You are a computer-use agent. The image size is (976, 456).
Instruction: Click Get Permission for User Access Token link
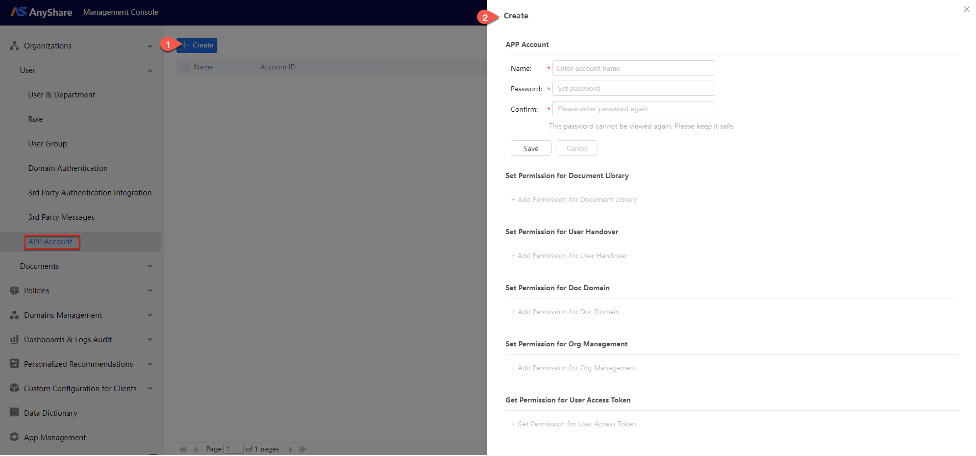574,424
